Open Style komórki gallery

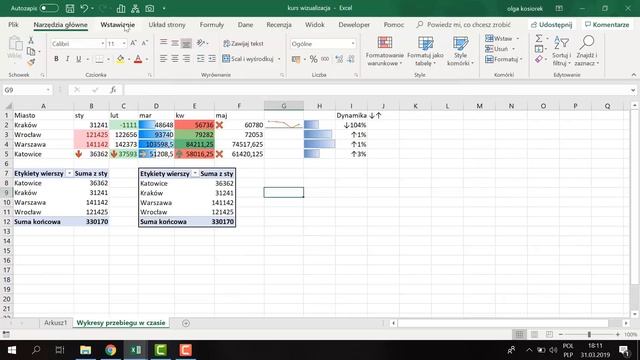pyautogui.click(x=460, y=51)
